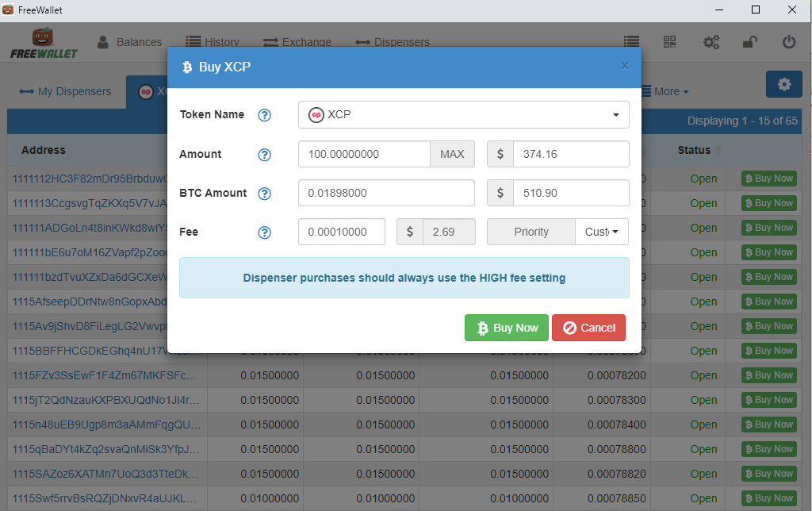Buy Now from dispenser 1115AfseepDDrNtw8nGopxAbd
The image size is (812, 511).
pos(768,302)
